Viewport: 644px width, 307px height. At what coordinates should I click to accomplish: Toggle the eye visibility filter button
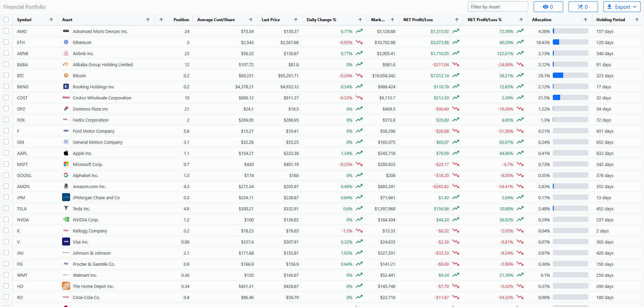(548, 7)
